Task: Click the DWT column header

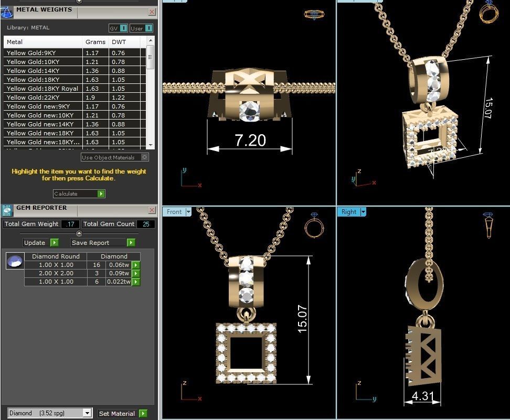Action: (x=124, y=42)
